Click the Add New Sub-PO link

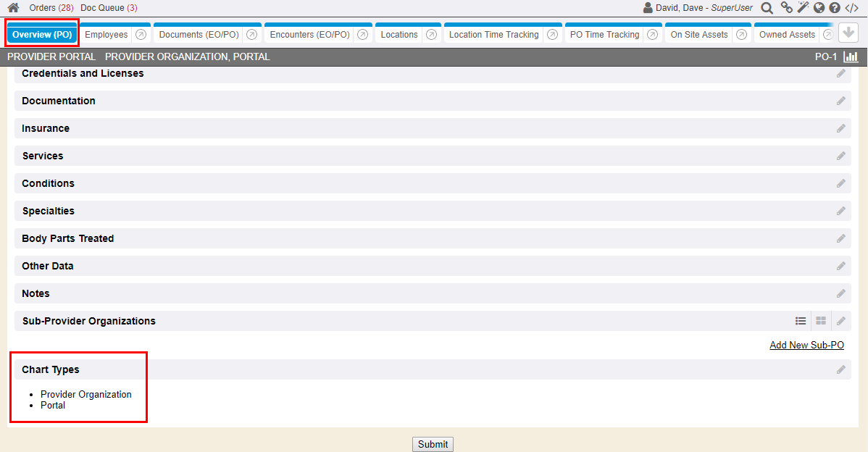coord(806,346)
